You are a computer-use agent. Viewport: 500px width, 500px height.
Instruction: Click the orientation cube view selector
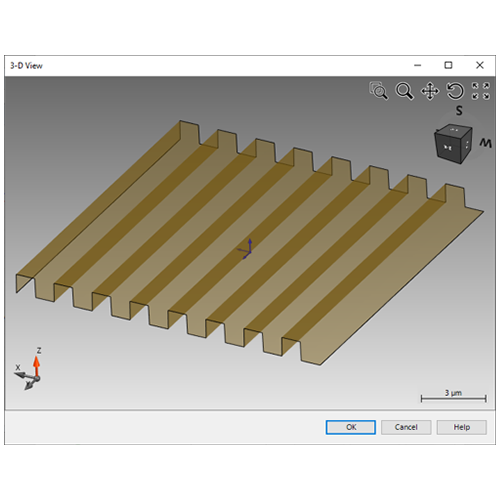pyautogui.click(x=454, y=144)
